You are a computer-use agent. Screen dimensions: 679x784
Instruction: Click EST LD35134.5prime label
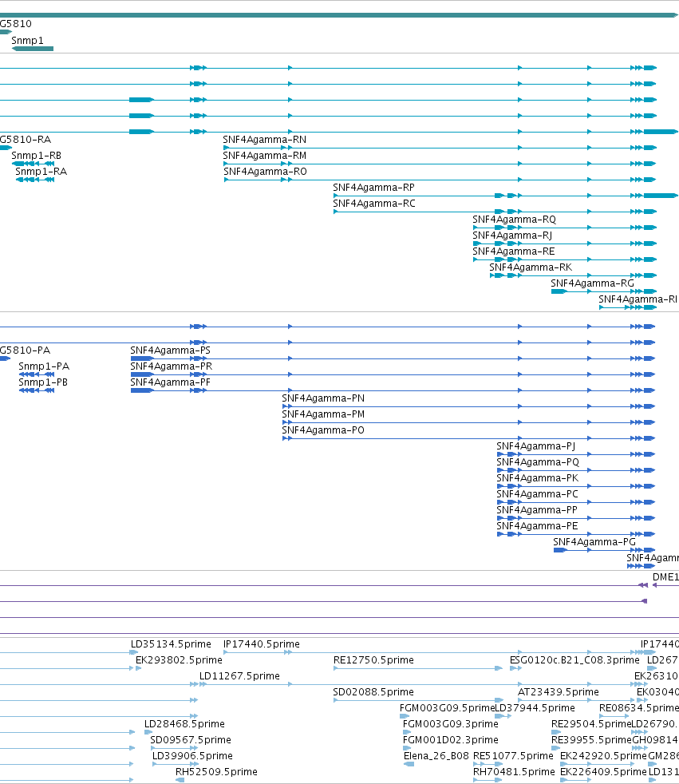171,644
